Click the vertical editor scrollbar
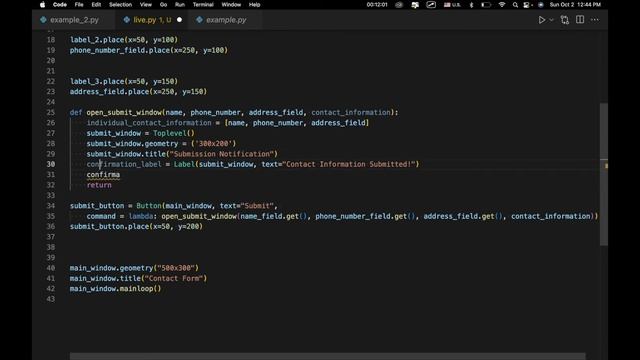The height and width of the screenshot is (360, 640). point(604,174)
